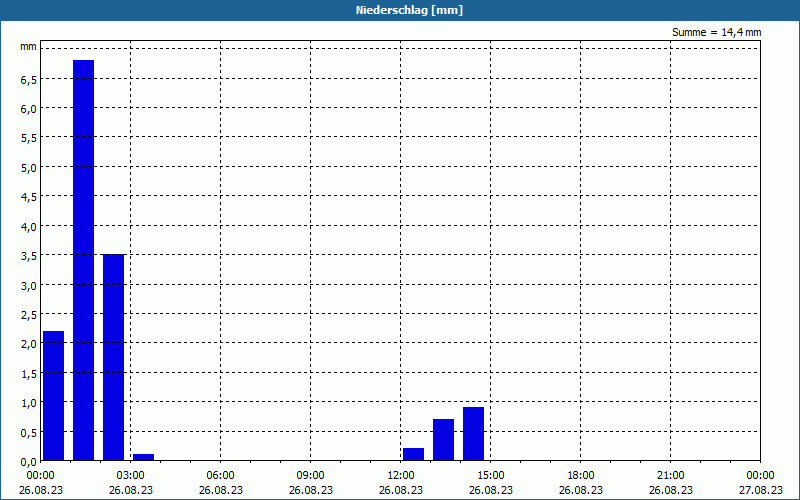Select the 09:00 time label
Image resolution: width=800 pixels, height=500 pixels.
pyautogui.click(x=311, y=476)
